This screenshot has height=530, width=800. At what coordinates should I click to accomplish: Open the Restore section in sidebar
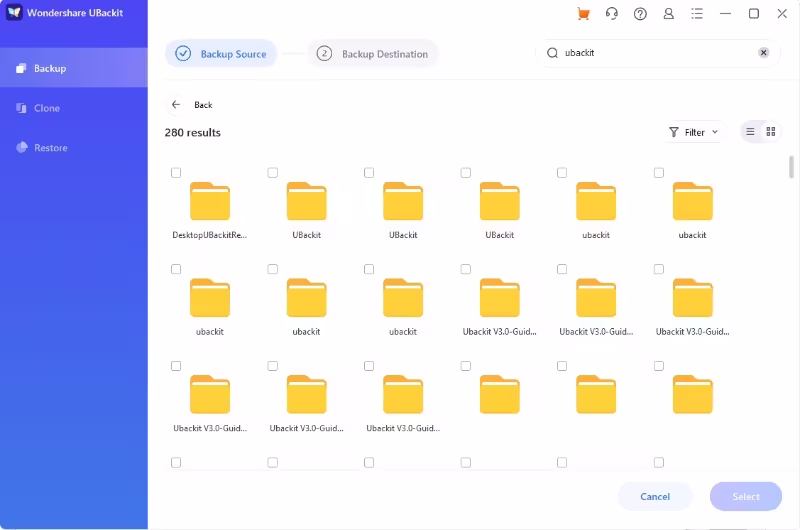(x=74, y=148)
